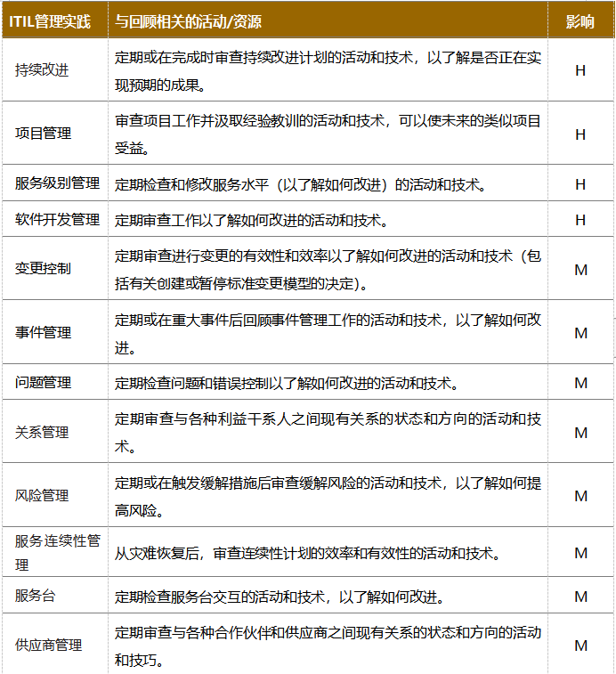Click the 'H' impact in 项目管理 row
This screenshot has height=674, width=616.
click(x=580, y=134)
